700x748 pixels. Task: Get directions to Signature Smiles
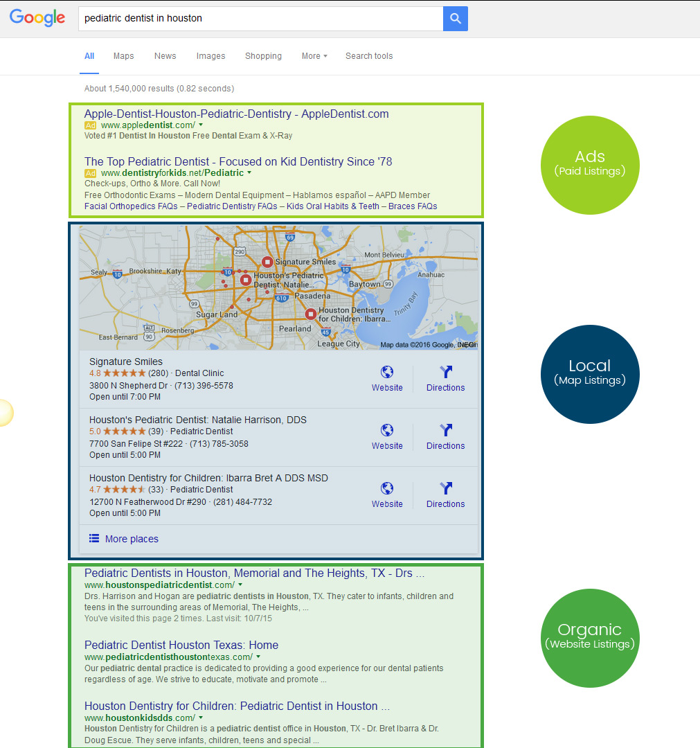pyautogui.click(x=446, y=372)
